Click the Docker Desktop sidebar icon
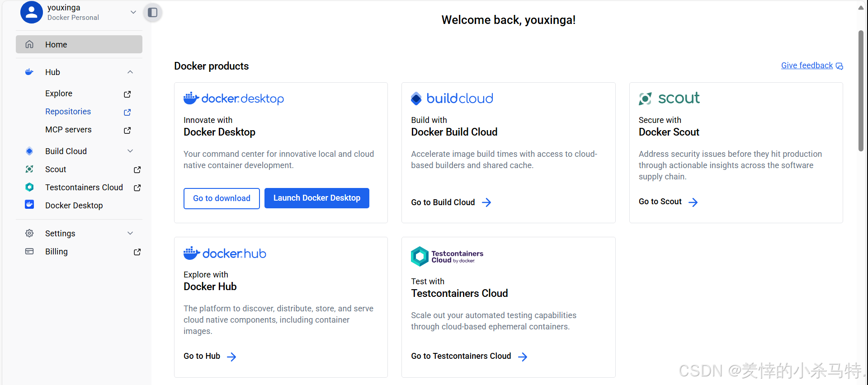 (x=29, y=205)
